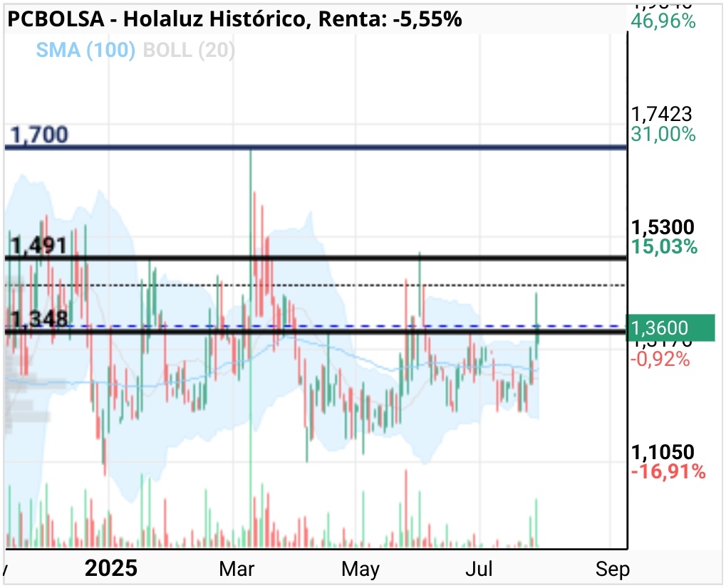Toggle the BOLL (20) indicator label
Viewport: 726px width, 588px height.
189,50
